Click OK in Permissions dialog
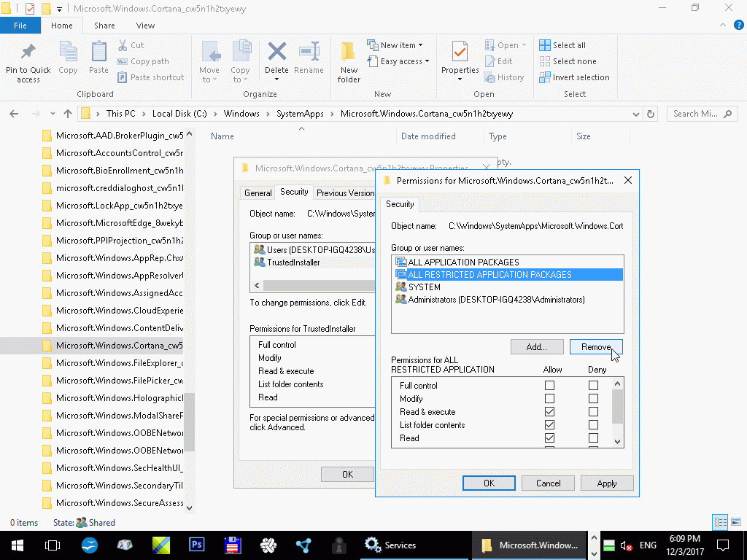 click(x=489, y=483)
